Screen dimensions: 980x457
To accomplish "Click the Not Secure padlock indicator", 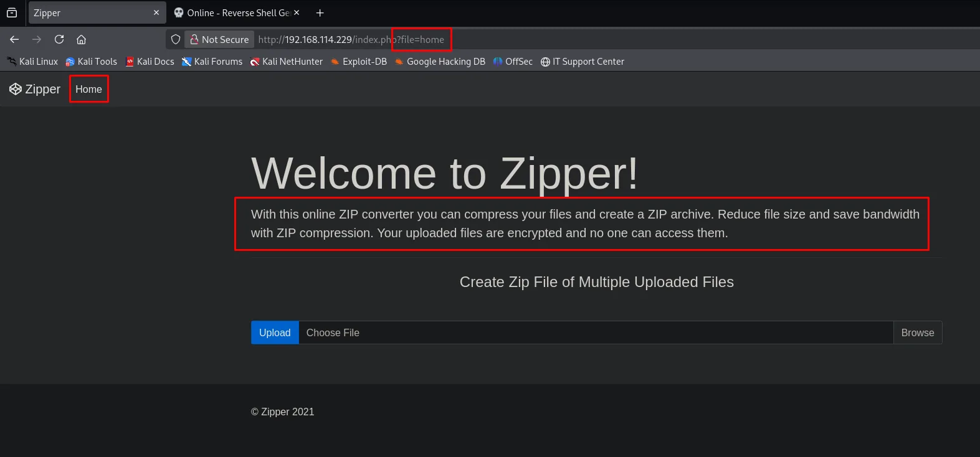I will [x=219, y=39].
